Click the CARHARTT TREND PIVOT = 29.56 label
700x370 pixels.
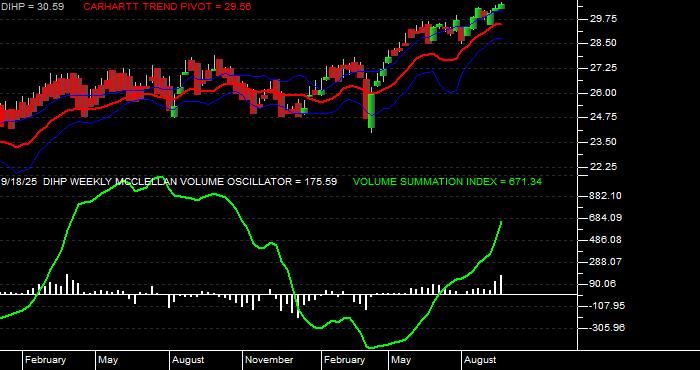[x=167, y=7]
